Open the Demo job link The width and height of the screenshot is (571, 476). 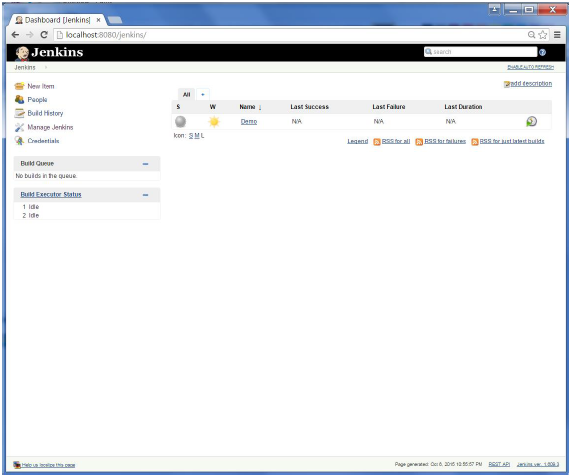[249, 122]
